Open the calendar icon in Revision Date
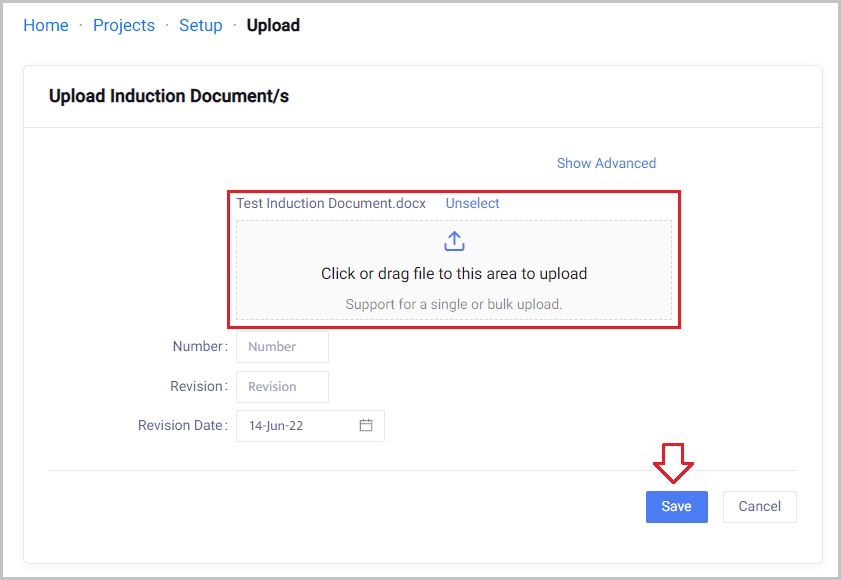Image resolution: width=841 pixels, height=580 pixels. tap(366, 425)
